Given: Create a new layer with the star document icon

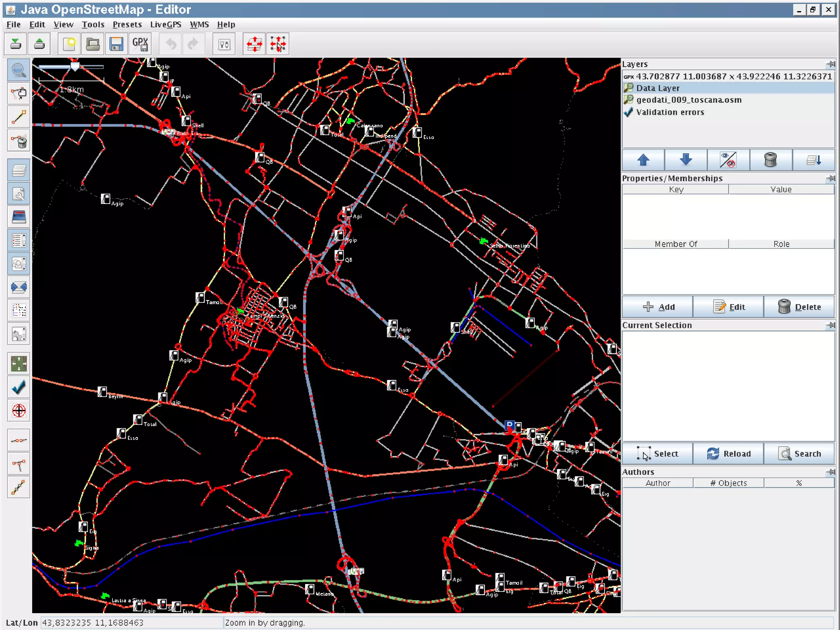Looking at the screenshot, I should tap(69, 44).
